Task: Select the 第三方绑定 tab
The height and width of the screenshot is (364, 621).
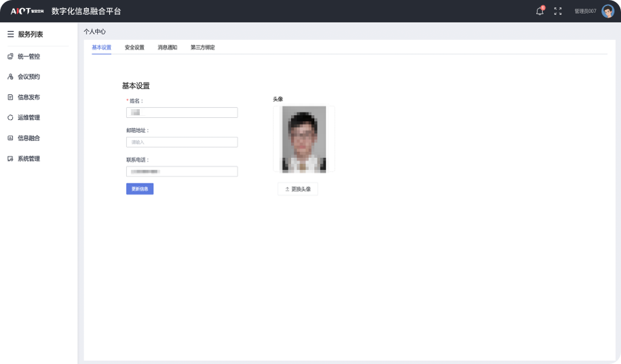Action: [x=202, y=47]
